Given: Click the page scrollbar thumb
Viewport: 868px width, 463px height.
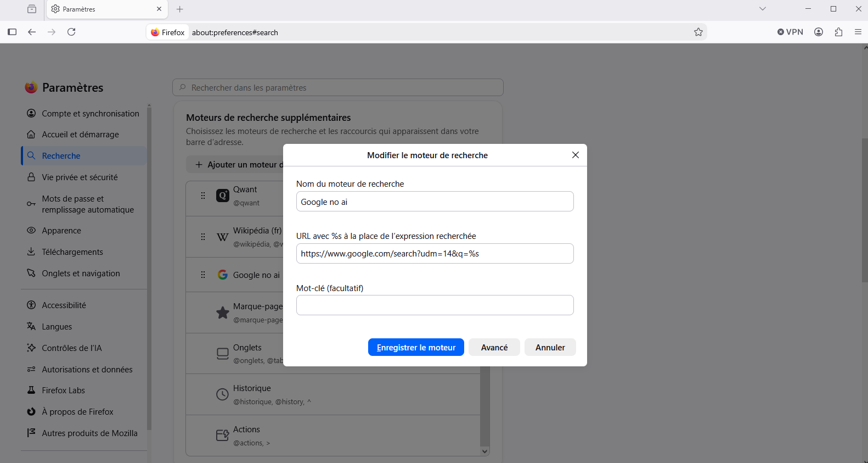Looking at the screenshot, I should tap(865, 210).
